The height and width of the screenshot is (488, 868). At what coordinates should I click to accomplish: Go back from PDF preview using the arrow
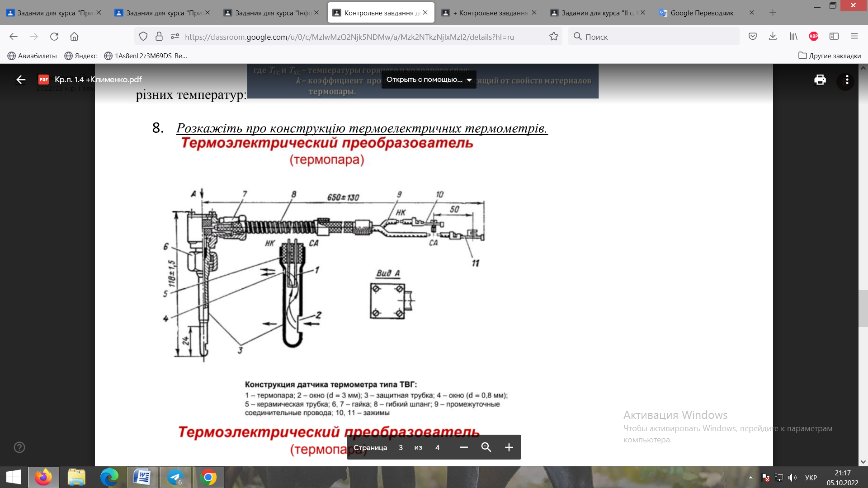[21, 80]
